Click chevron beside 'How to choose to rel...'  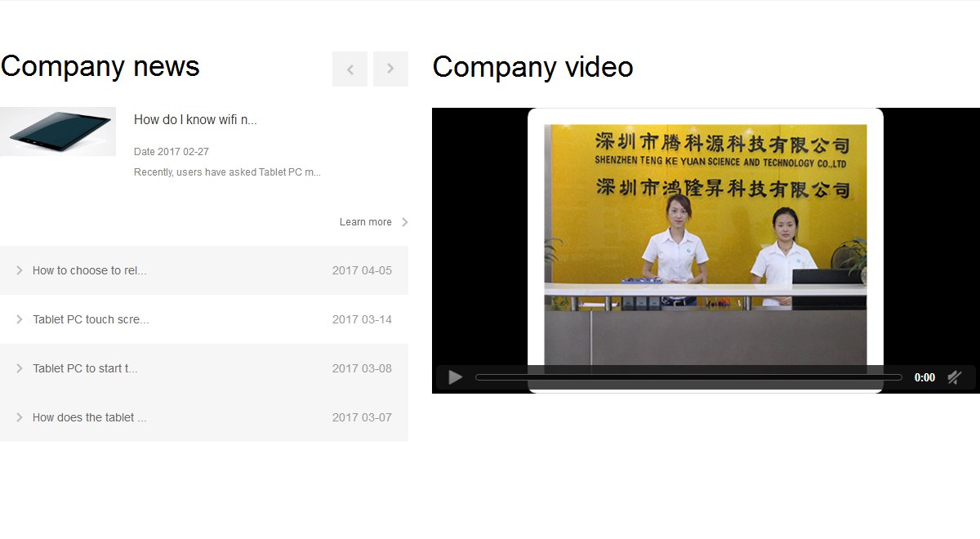tap(20, 270)
